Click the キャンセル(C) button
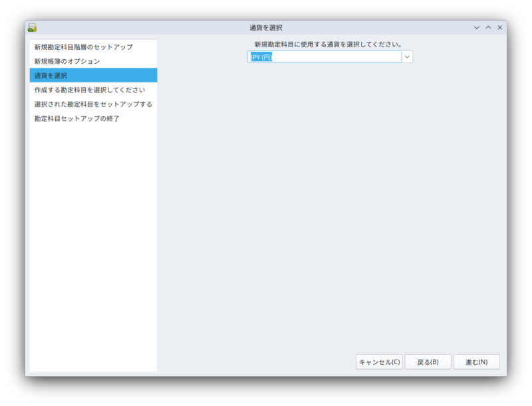 (379, 362)
